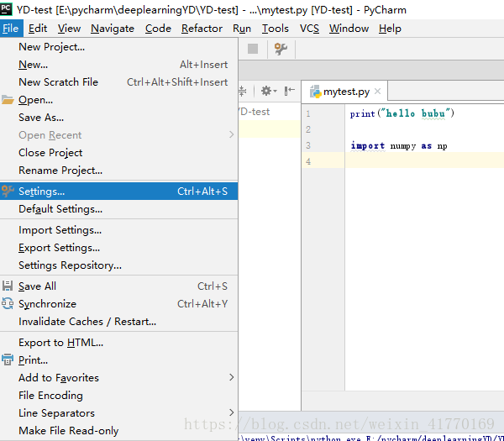
Task: Click the refresh icon beside Synchronize
Action: pos(8,303)
